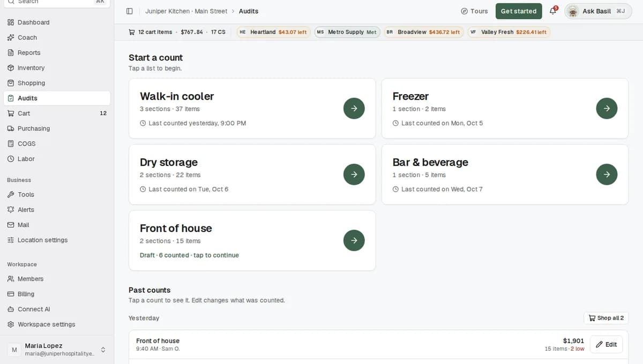Open Workspace settings
The image size is (643, 364).
point(57,324)
